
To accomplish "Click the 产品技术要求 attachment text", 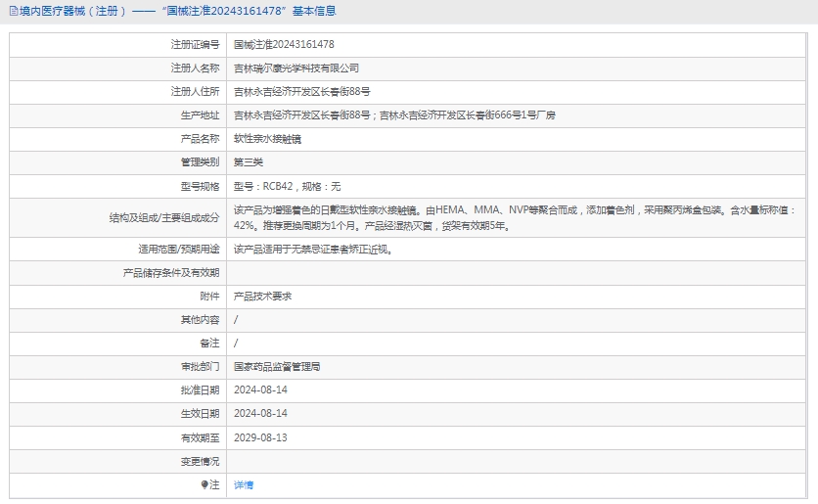I will [262, 296].
